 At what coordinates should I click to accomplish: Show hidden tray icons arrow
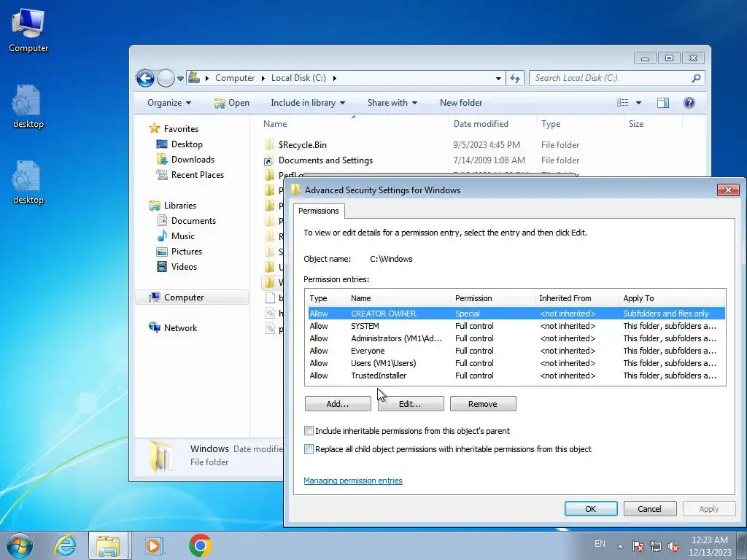click(620, 546)
